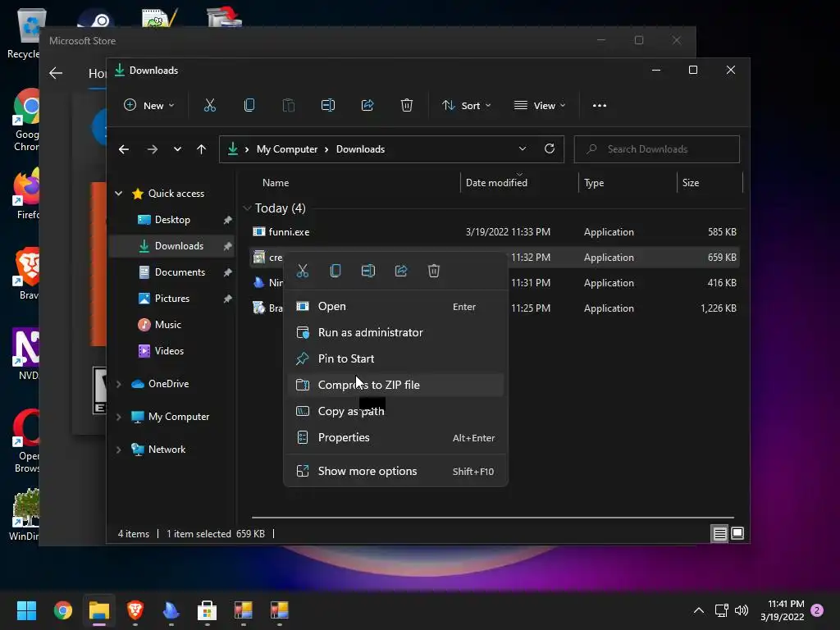840x630 pixels.
Task: Open File Explorer from the taskbar
Action: 99,610
